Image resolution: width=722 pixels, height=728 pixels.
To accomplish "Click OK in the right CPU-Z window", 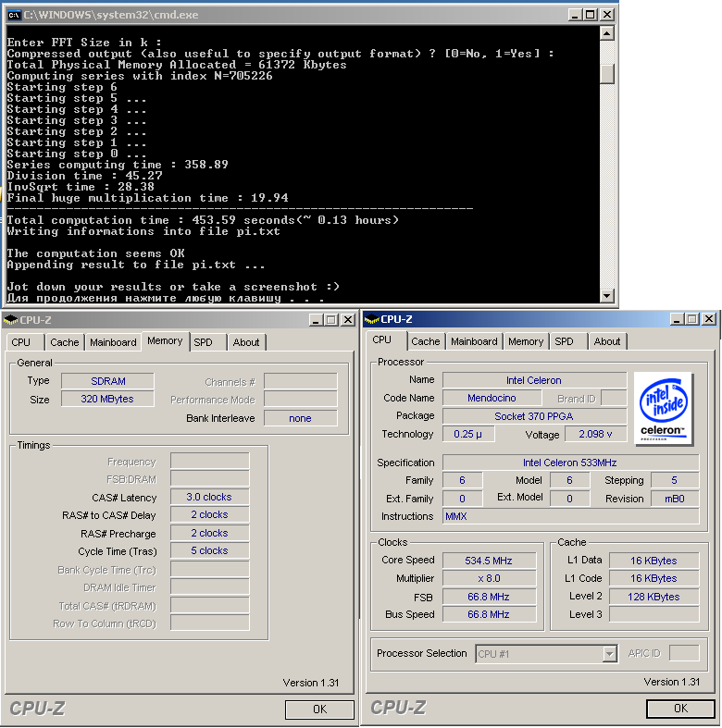I will [x=680, y=708].
